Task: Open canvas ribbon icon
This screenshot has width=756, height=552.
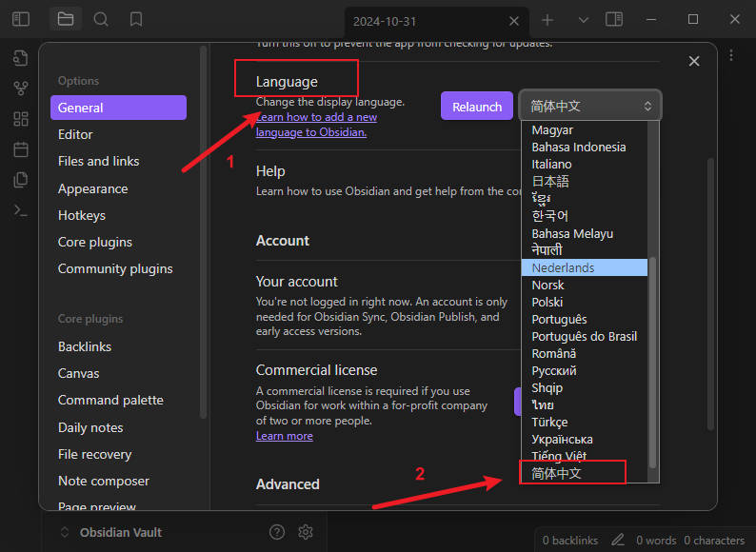Action: pos(21,119)
